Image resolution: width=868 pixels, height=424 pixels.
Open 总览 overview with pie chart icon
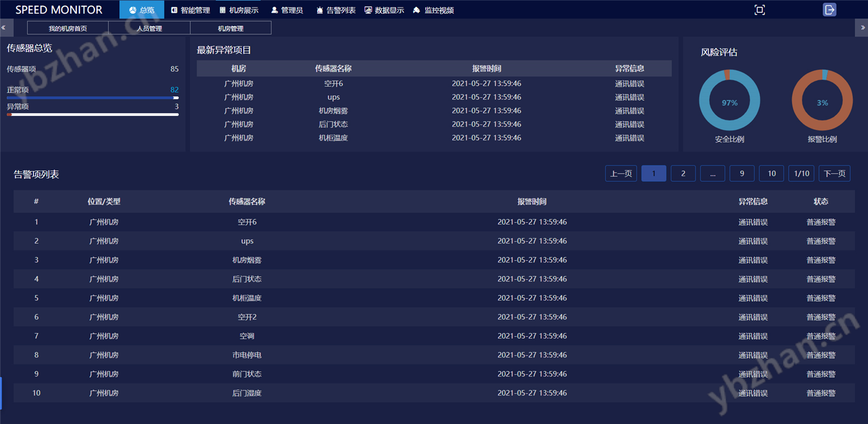142,10
